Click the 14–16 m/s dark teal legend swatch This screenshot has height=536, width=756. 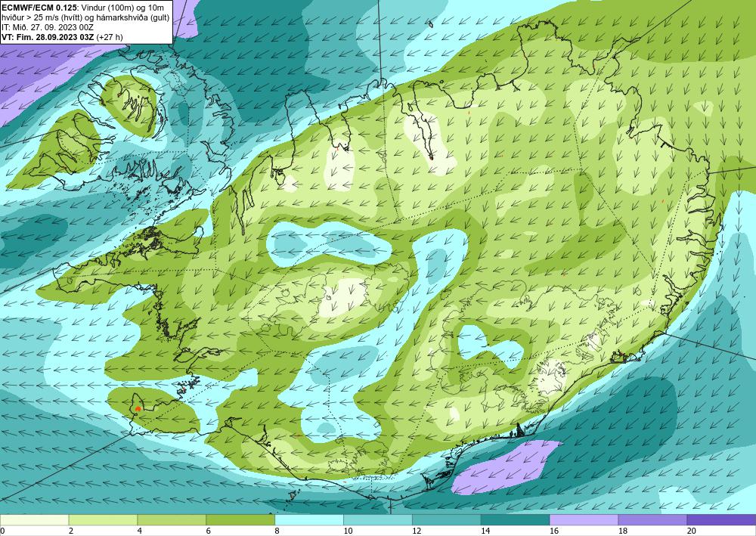click(516, 519)
